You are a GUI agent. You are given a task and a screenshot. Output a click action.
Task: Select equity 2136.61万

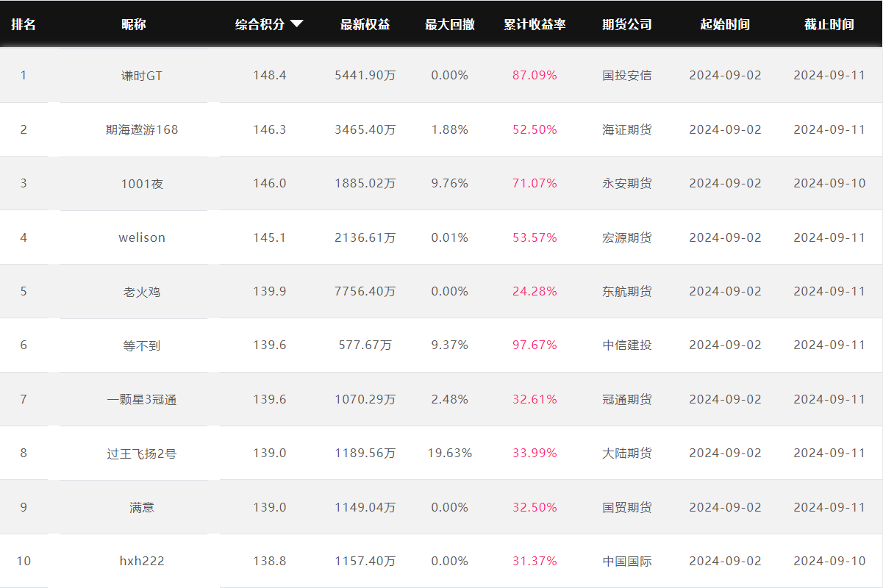(365, 237)
